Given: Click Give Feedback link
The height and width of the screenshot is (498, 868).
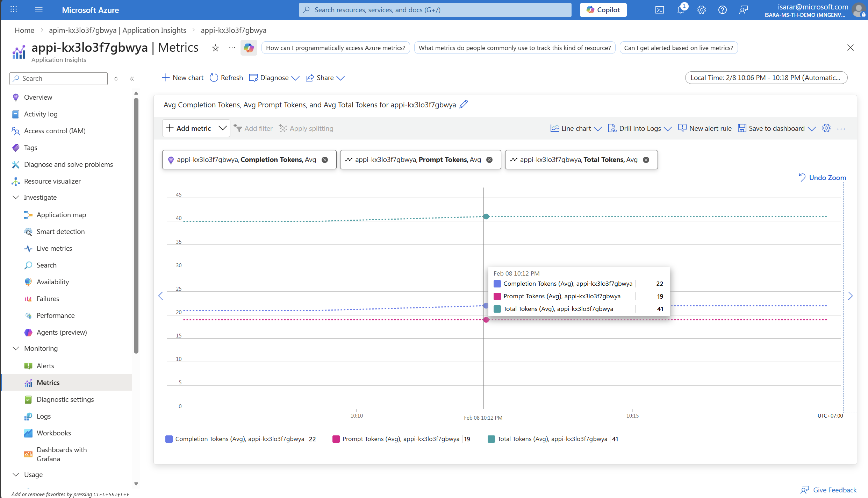Looking at the screenshot, I should tap(828, 490).
